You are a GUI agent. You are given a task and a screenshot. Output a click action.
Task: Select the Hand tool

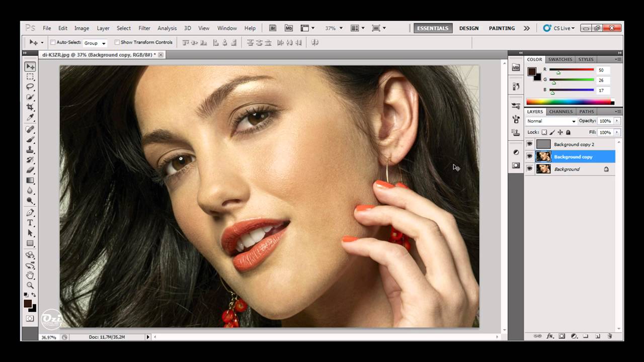pyautogui.click(x=30, y=275)
